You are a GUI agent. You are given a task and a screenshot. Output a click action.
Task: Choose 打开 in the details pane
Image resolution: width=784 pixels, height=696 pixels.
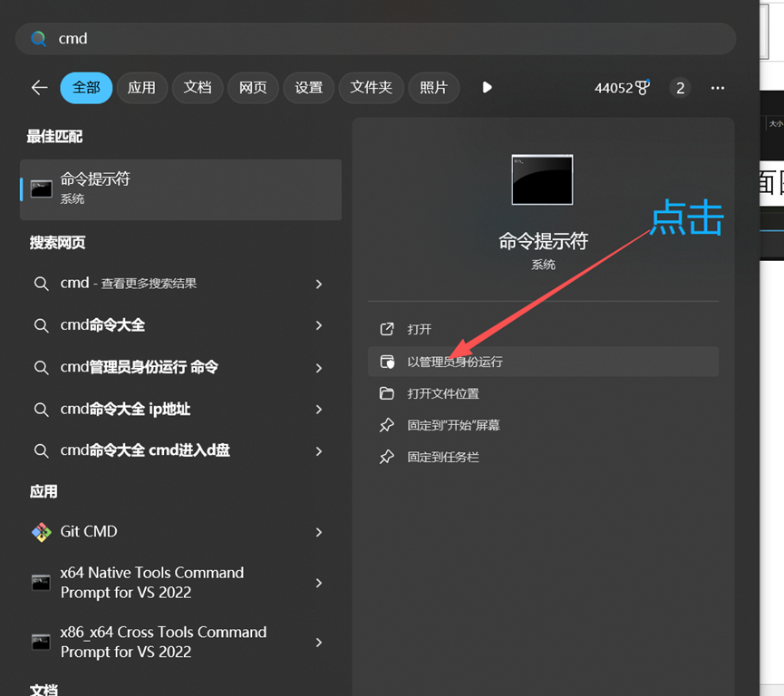coord(544,330)
